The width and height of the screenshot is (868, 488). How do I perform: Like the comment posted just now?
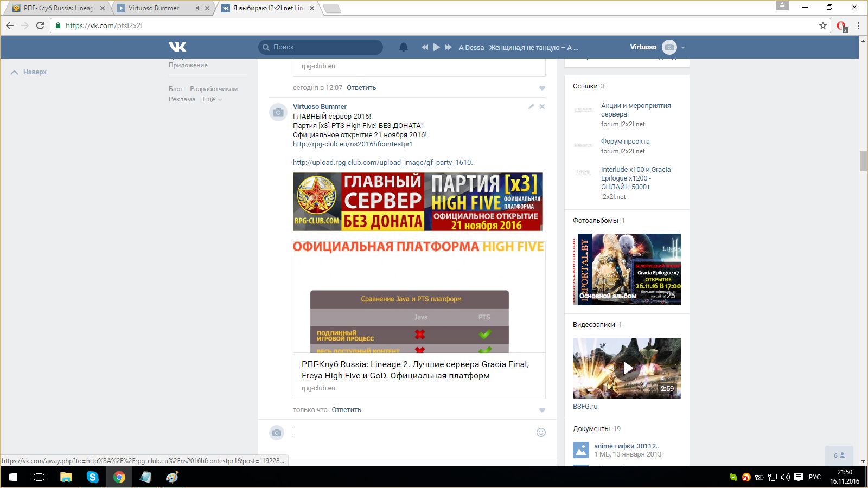tap(542, 410)
